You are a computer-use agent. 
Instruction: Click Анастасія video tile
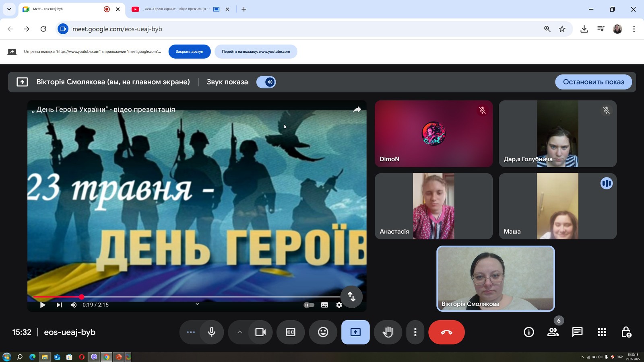[434, 206]
